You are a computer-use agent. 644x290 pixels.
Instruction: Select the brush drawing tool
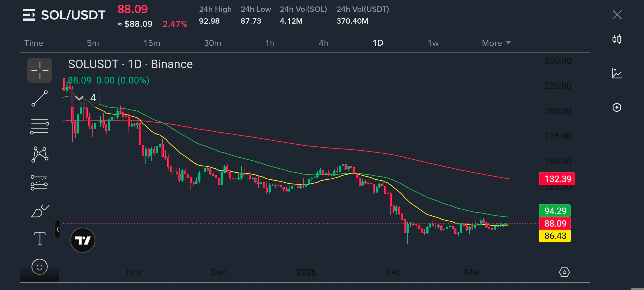40,211
